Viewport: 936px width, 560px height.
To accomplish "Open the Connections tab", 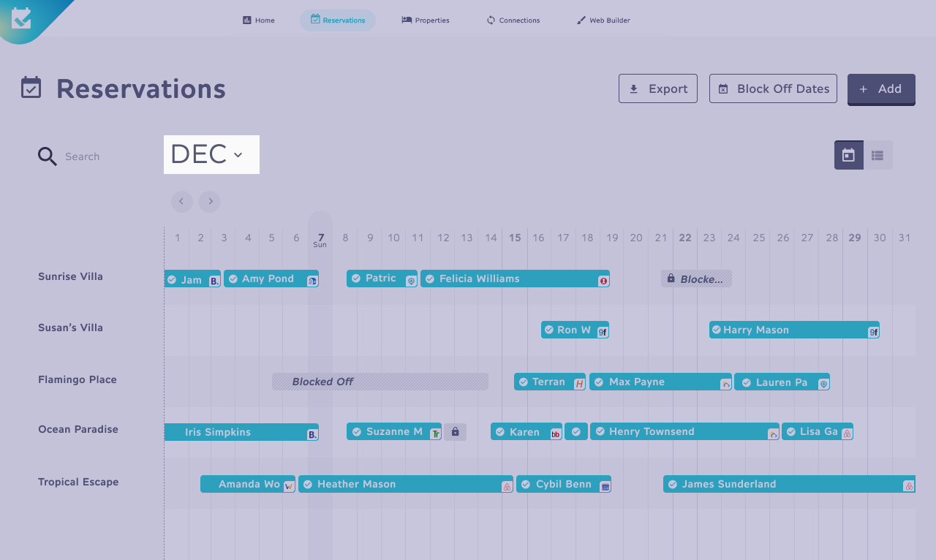I will [513, 20].
